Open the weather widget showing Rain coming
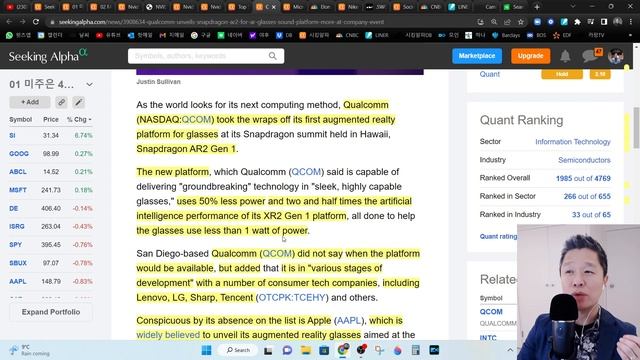This screenshot has width=640, height=360. click(29, 350)
